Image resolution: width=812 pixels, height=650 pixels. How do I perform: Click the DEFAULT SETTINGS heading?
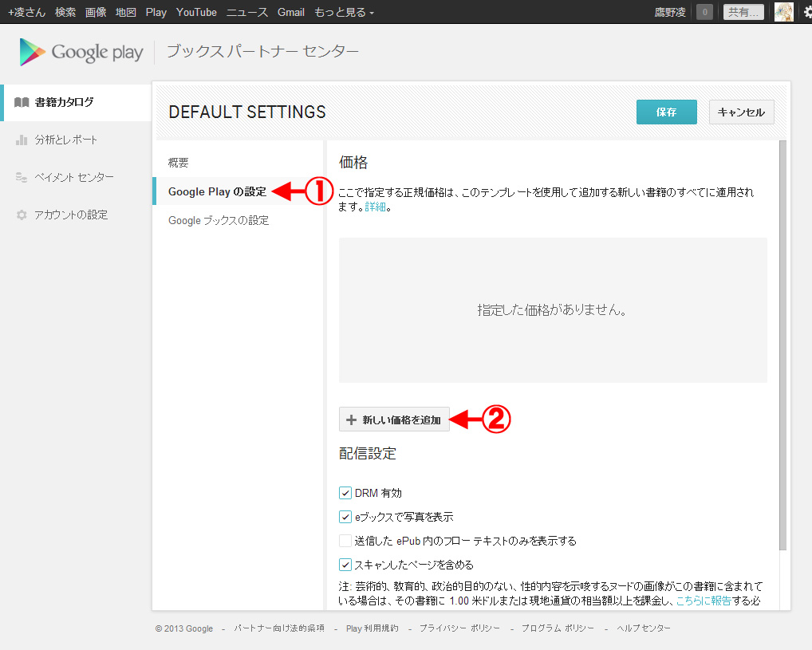pos(247,112)
